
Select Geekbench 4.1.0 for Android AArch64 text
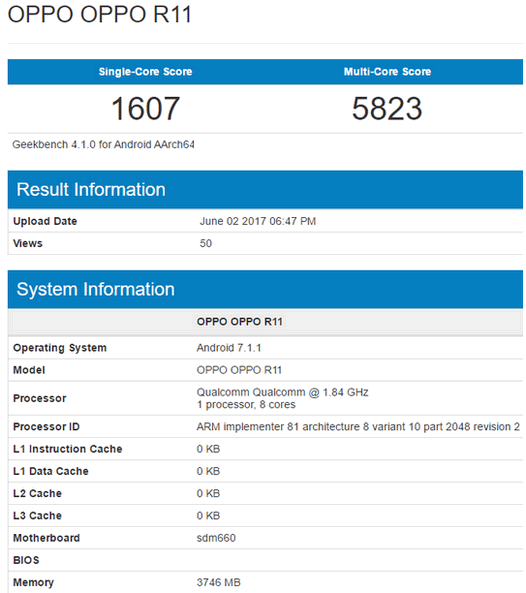point(103,144)
